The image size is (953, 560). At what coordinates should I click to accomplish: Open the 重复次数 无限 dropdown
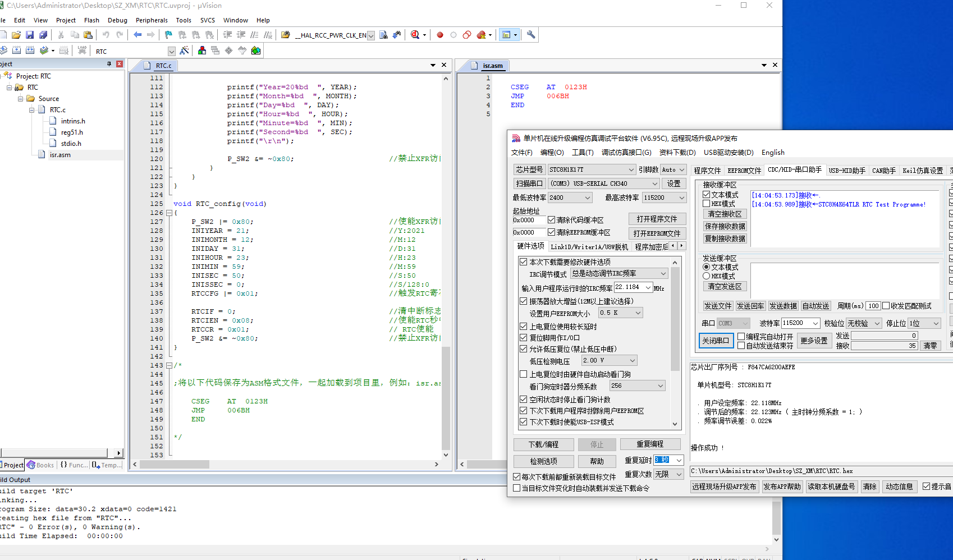(668, 474)
